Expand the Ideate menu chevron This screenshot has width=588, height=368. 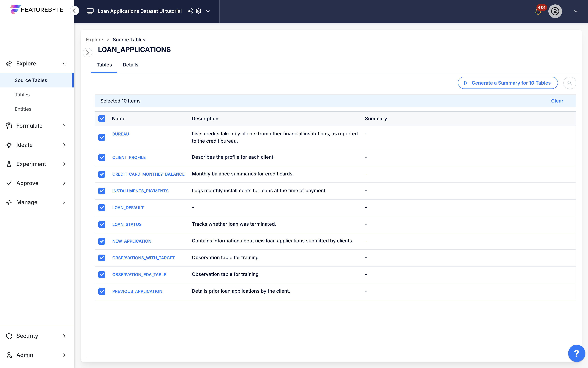[x=64, y=145]
